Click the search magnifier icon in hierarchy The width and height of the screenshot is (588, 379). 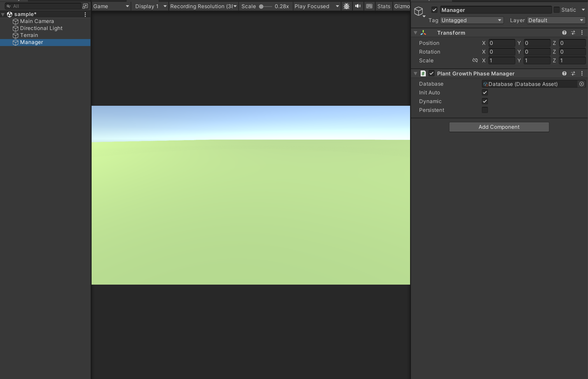[8, 6]
